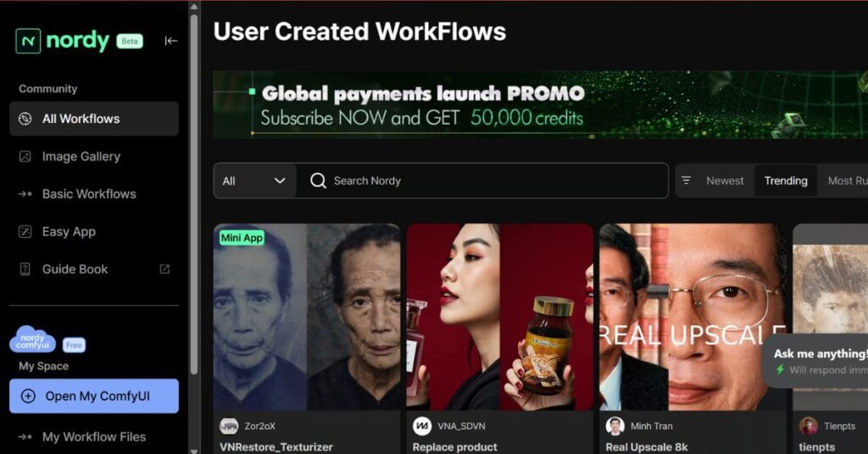
Task: Switch to the Trending tab
Action: click(786, 180)
